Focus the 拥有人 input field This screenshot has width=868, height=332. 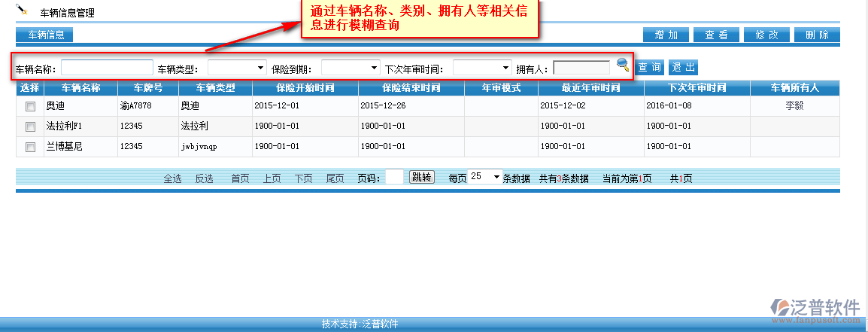(x=581, y=68)
